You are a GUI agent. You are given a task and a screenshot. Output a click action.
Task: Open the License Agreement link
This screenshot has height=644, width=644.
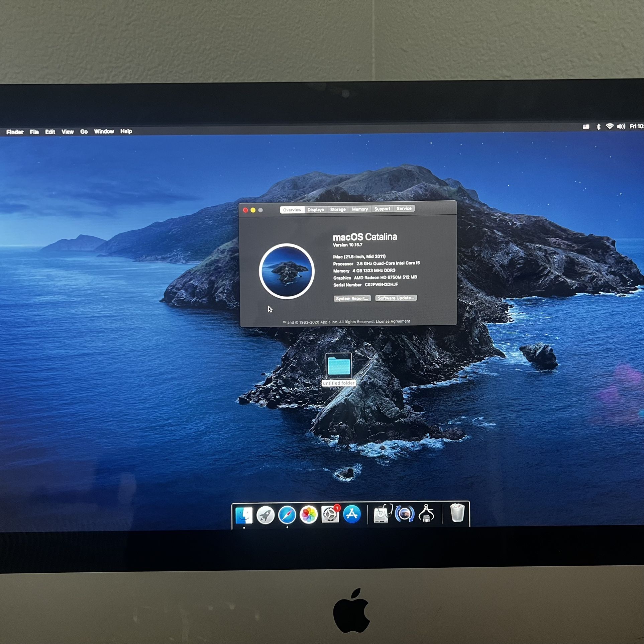[x=393, y=321]
